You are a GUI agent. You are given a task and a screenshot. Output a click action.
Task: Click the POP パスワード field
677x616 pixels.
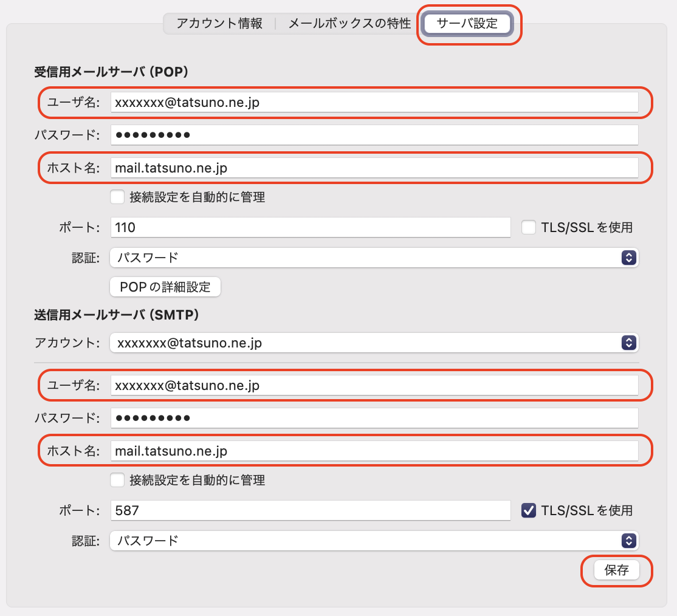374,135
